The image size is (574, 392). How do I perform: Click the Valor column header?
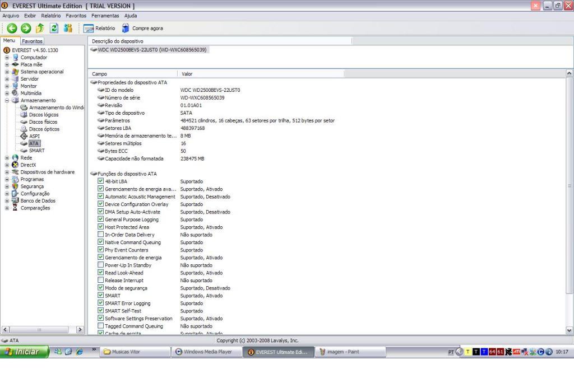pyautogui.click(x=261, y=74)
